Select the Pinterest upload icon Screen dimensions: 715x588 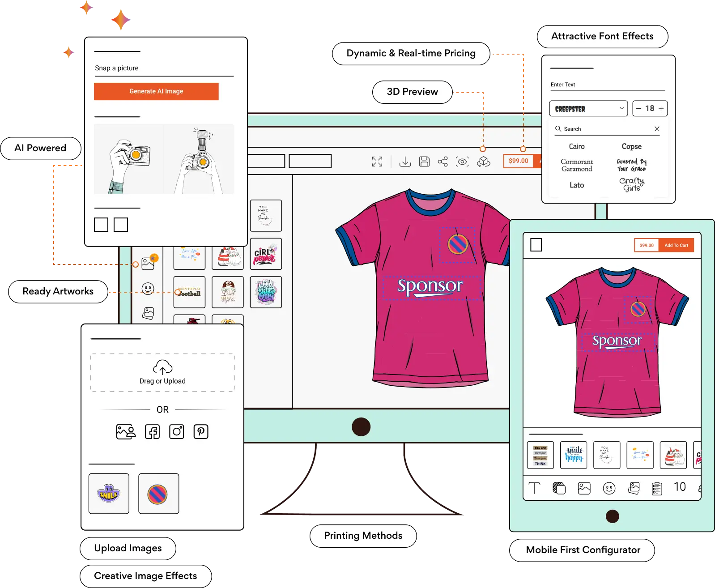[x=200, y=432]
